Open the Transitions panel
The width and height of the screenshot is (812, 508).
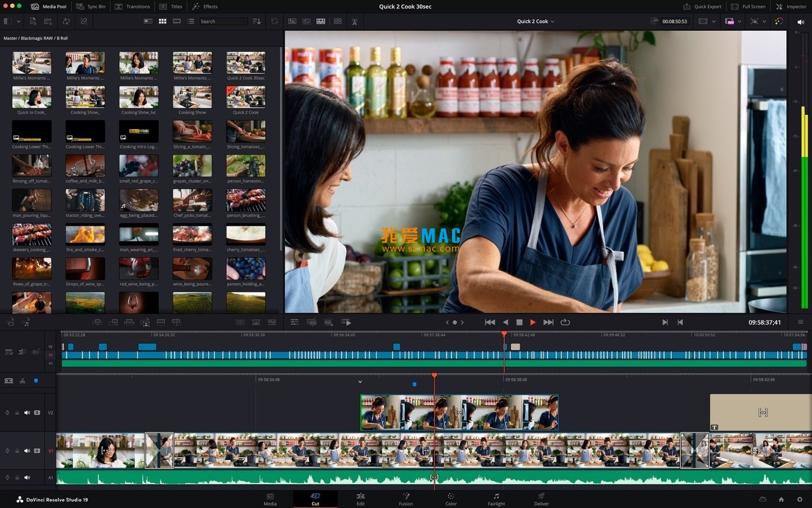click(133, 7)
